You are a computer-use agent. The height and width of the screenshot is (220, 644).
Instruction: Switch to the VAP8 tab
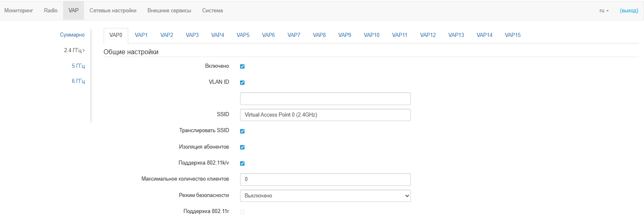coord(319,35)
